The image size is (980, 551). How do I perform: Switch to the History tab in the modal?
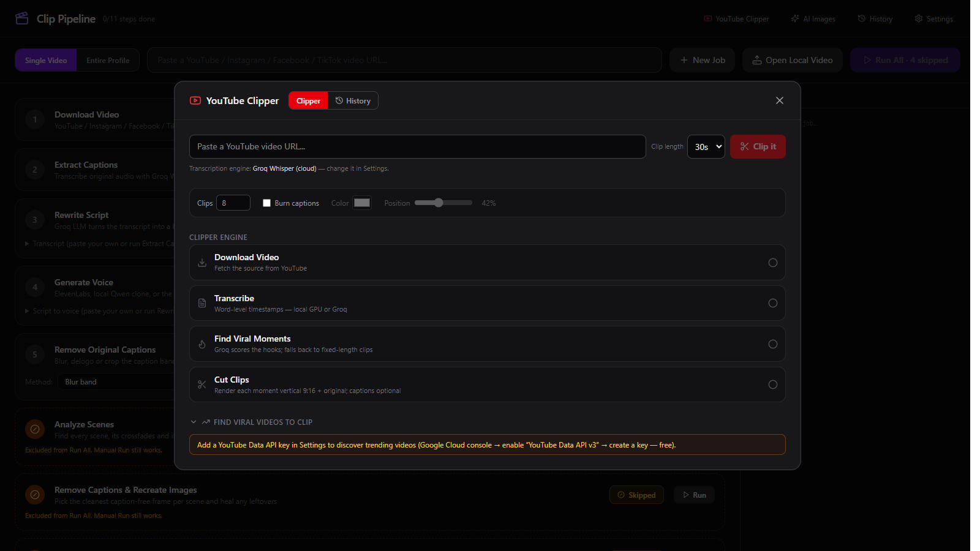[353, 101]
